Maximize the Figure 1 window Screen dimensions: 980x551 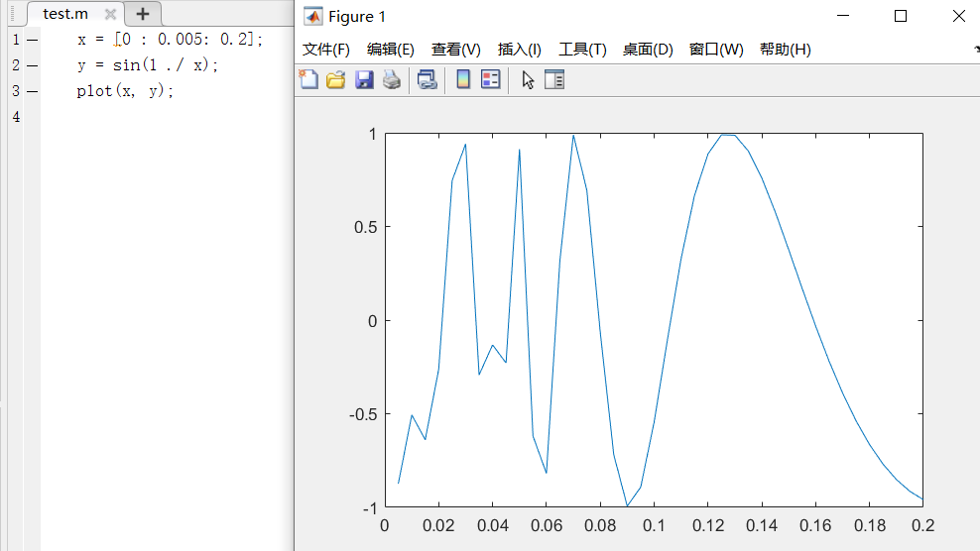tap(901, 16)
